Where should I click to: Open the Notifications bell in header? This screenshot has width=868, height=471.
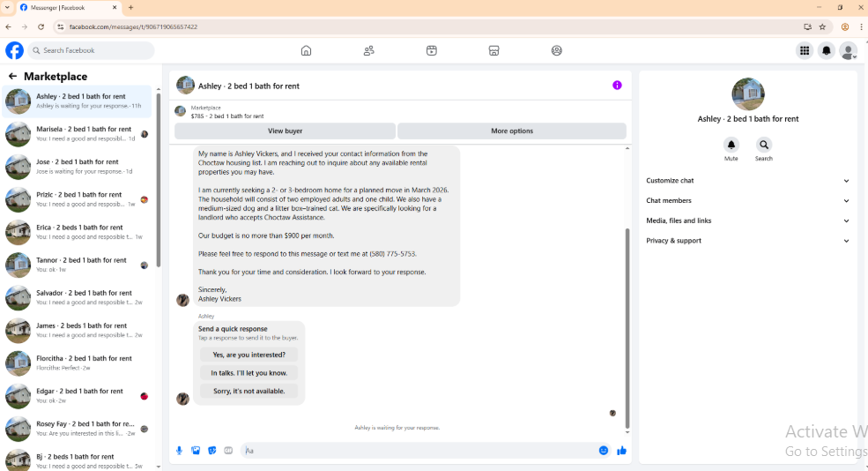click(x=827, y=50)
